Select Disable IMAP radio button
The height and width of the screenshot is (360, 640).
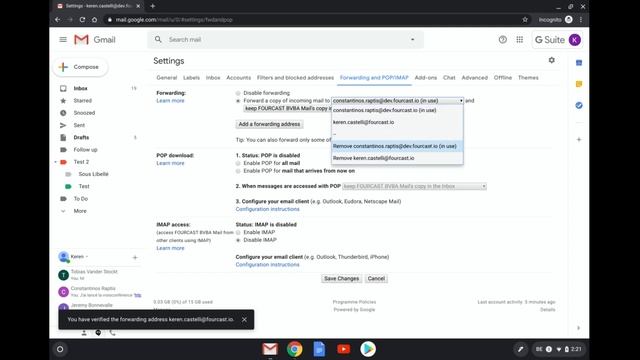[238, 240]
